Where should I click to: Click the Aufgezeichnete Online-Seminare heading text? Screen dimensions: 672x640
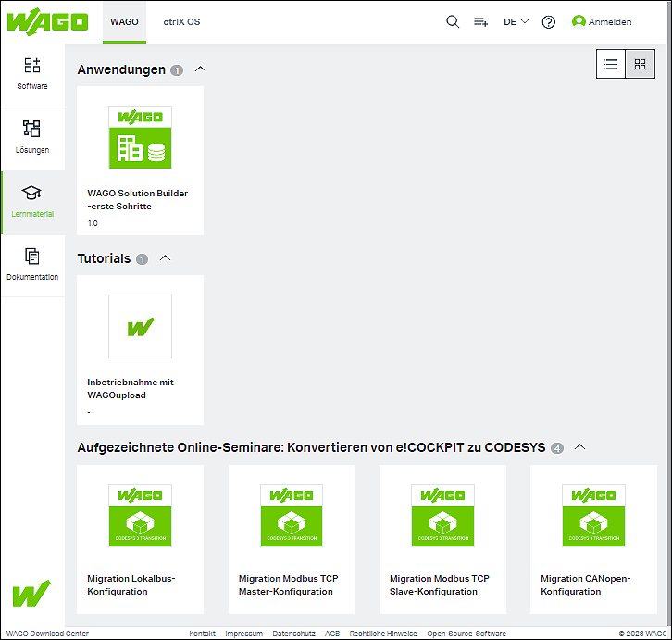(311, 447)
